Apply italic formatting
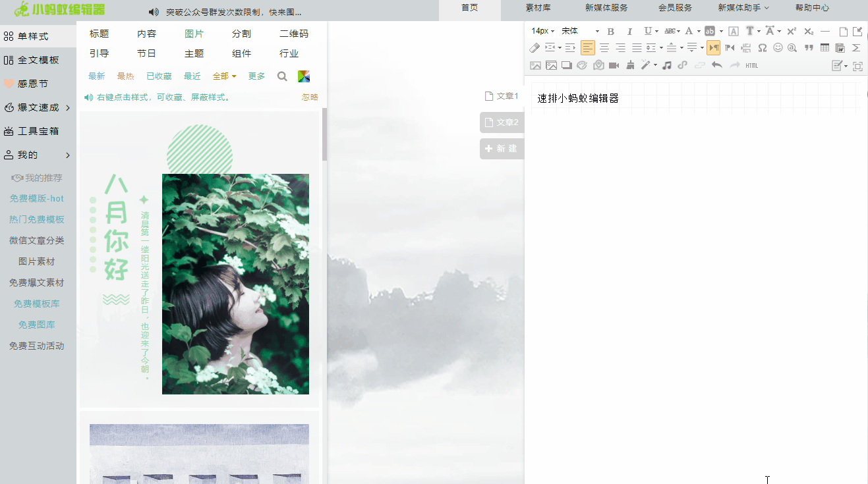868x484 pixels. point(629,31)
